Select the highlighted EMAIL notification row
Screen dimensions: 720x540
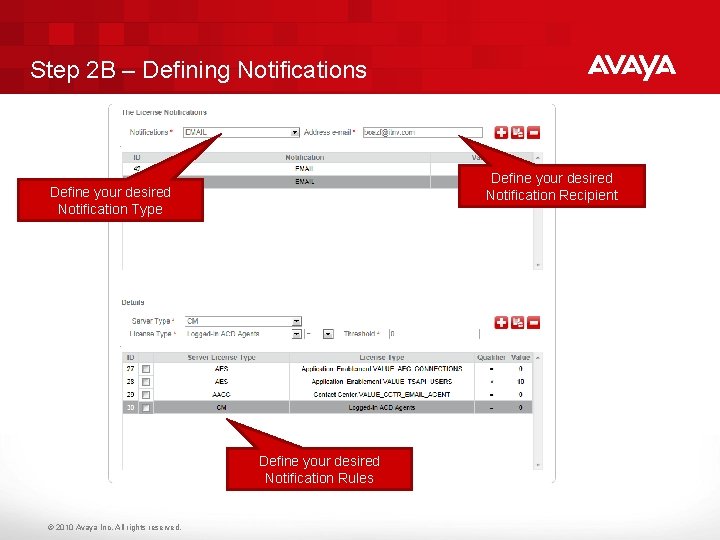328,181
